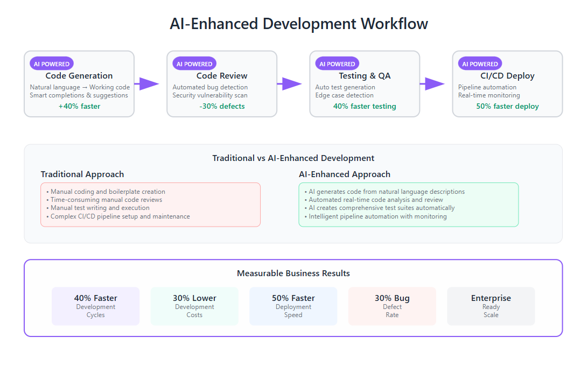Viewport: 588px width, 365px height.
Task: Click the '-30% defects' metric text
Action: (x=222, y=106)
